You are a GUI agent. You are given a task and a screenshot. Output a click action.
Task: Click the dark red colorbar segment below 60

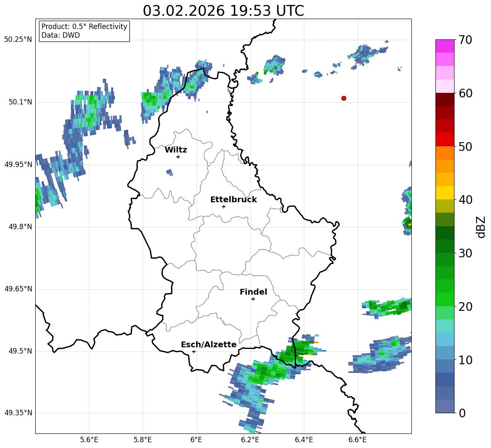(x=445, y=99)
